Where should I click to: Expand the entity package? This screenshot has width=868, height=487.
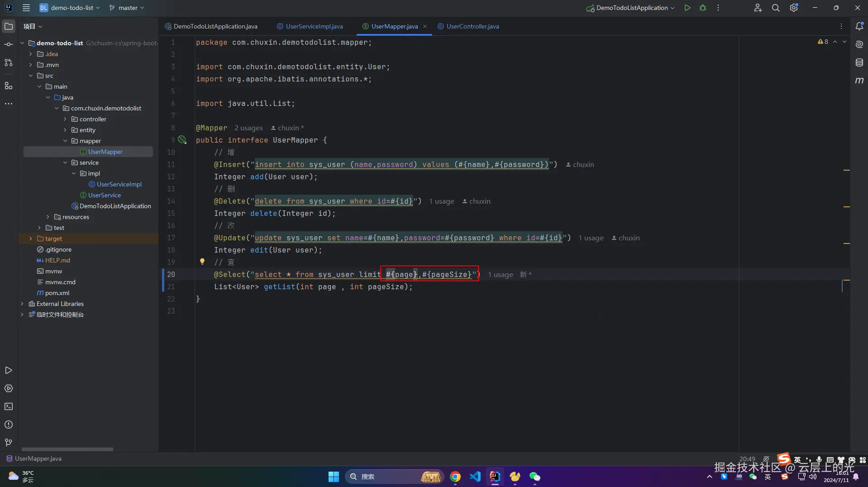click(x=65, y=130)
